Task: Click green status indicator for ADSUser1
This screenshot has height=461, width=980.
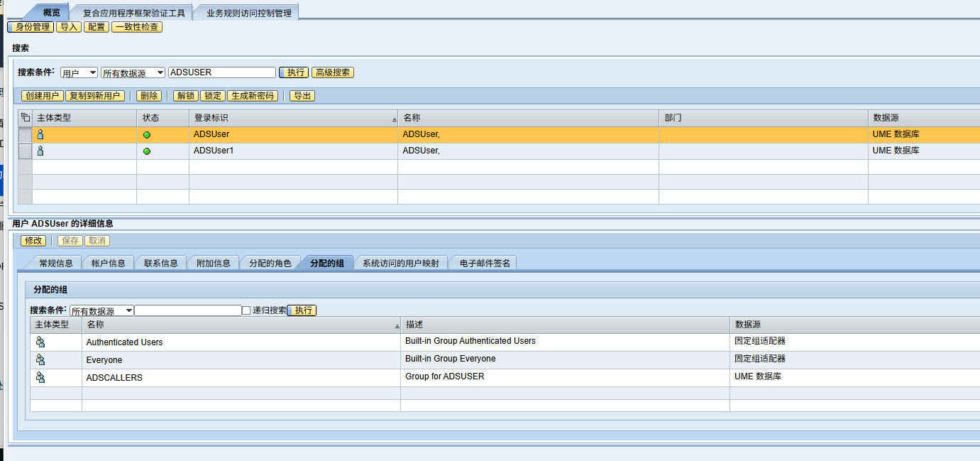Action: tap(147, 151)
